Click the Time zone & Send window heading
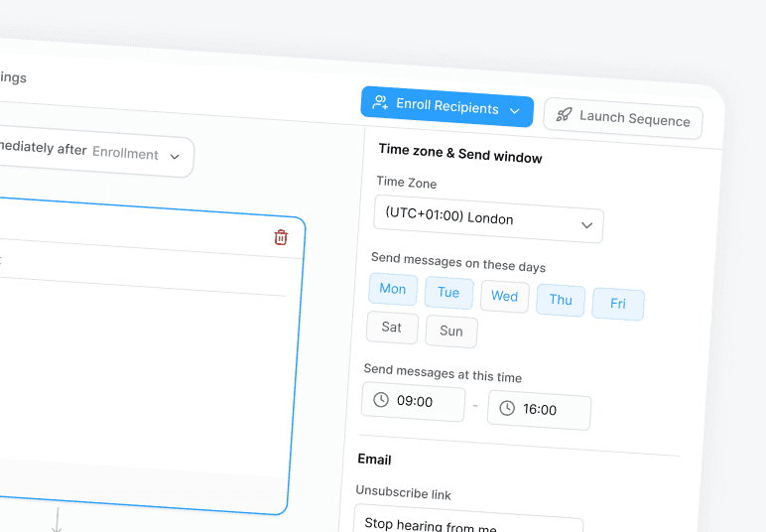This screenshot has height=532, width=766. click(x=460, y=154)
